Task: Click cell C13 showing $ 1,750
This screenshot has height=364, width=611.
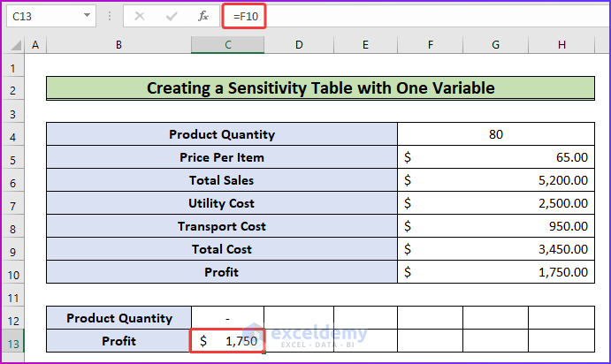Action: click(227, 341)
